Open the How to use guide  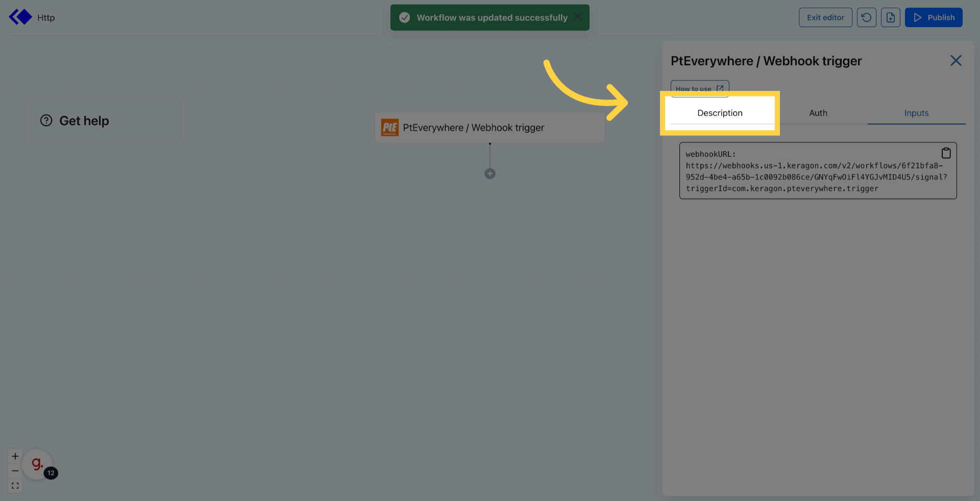pos(699,88)
